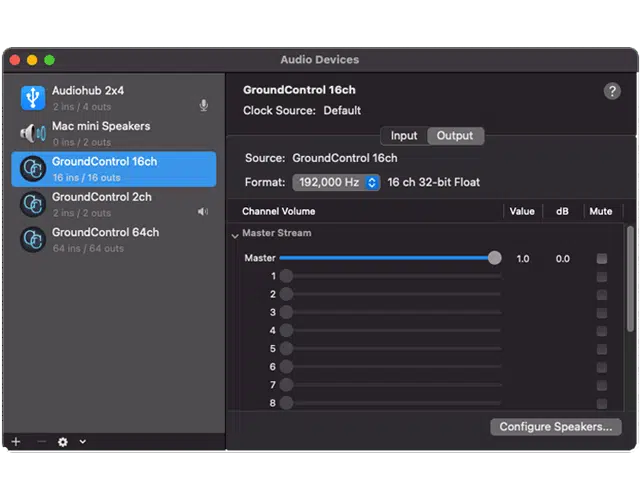
Task: Click the 16 ch 32-bit Float format text
Action: [x=433, y=182]
